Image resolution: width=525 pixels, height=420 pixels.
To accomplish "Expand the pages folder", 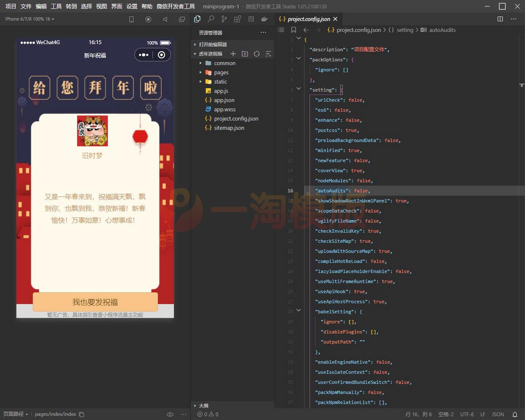I will 221,73.
